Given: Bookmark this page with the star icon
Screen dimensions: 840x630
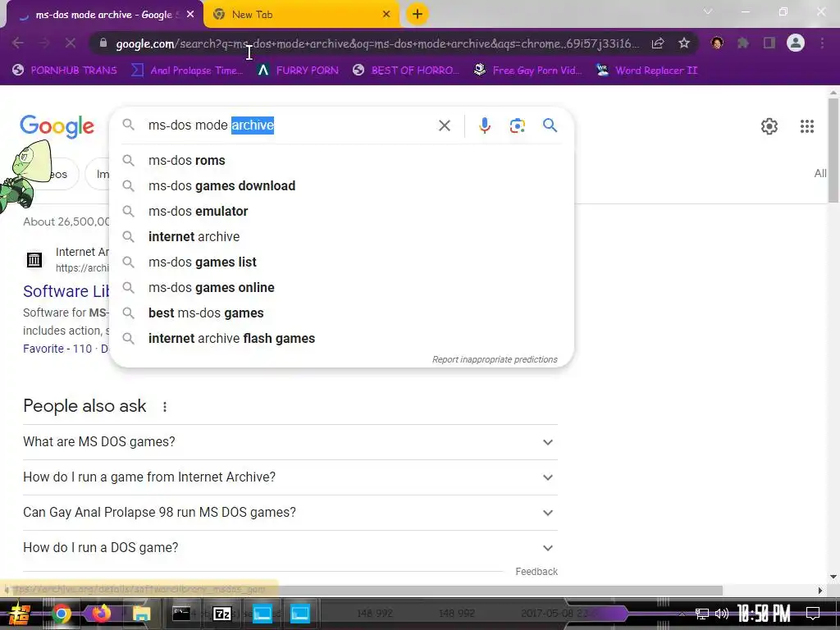Looking at the screenshot, I should coord(684,43).
